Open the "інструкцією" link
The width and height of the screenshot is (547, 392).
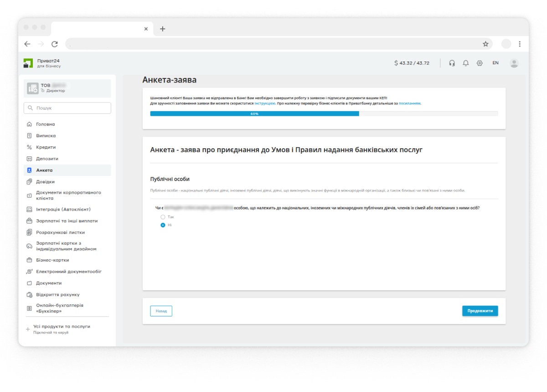click(x=264, y=103)
